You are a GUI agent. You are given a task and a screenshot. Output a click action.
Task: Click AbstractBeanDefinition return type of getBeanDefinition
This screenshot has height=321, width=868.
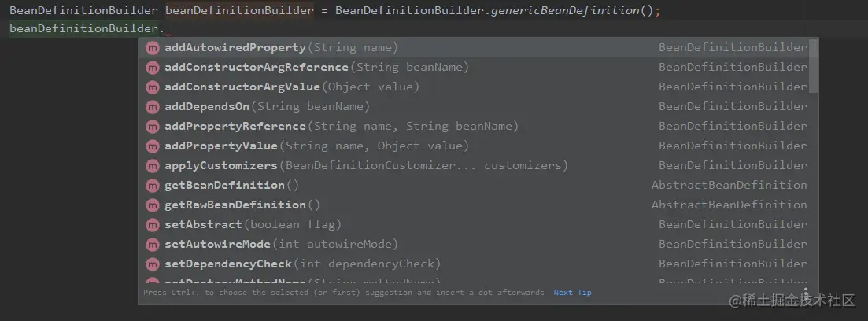[x=729, y=186]
